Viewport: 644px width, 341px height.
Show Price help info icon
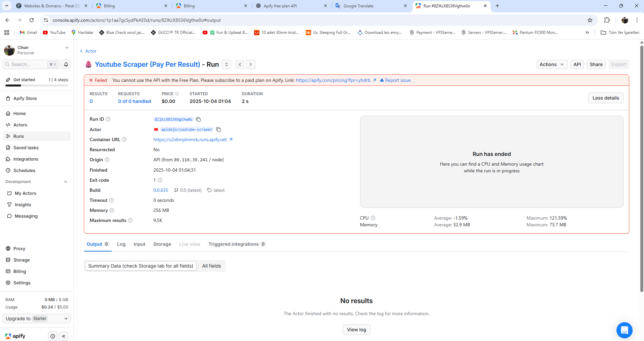[177, 94]
